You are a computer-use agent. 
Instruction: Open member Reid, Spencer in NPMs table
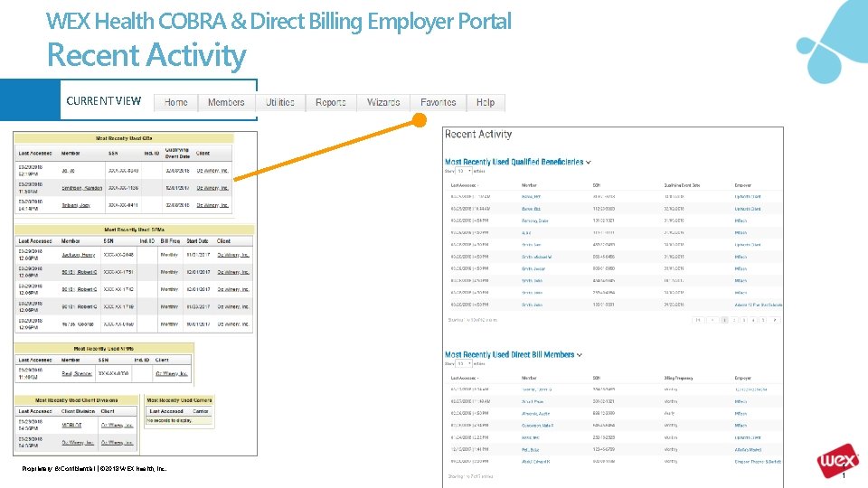pyautogui.click(x=76, y=374)
